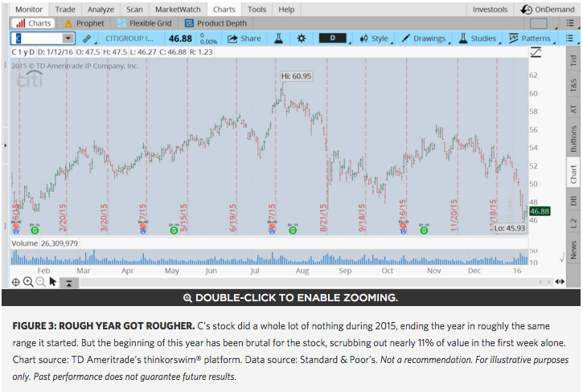583x392 pixels.
Task: Click the Hi: 60.95 label
Action: [x=297, y=76]
